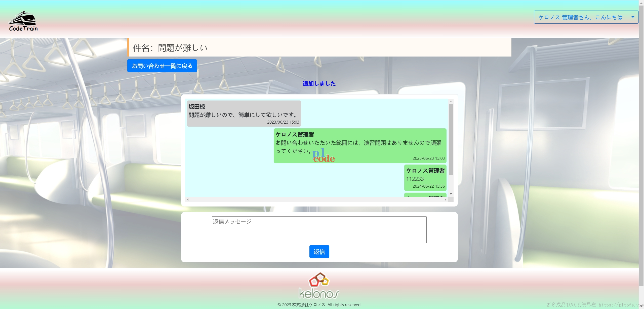Click the 追加しました notification text
The width and height of the screenshot is (644, 309).
coord(319,83)
